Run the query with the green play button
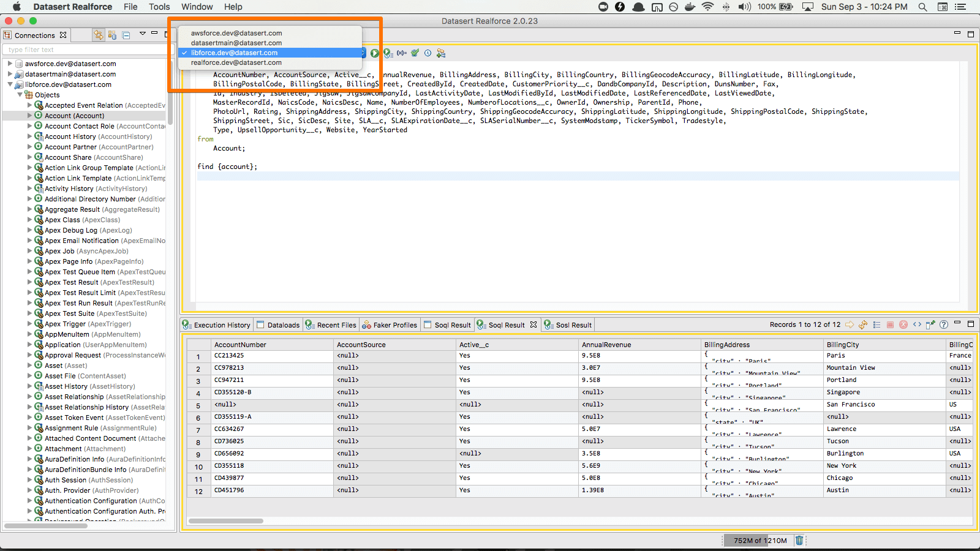 (x=374, y=53)
